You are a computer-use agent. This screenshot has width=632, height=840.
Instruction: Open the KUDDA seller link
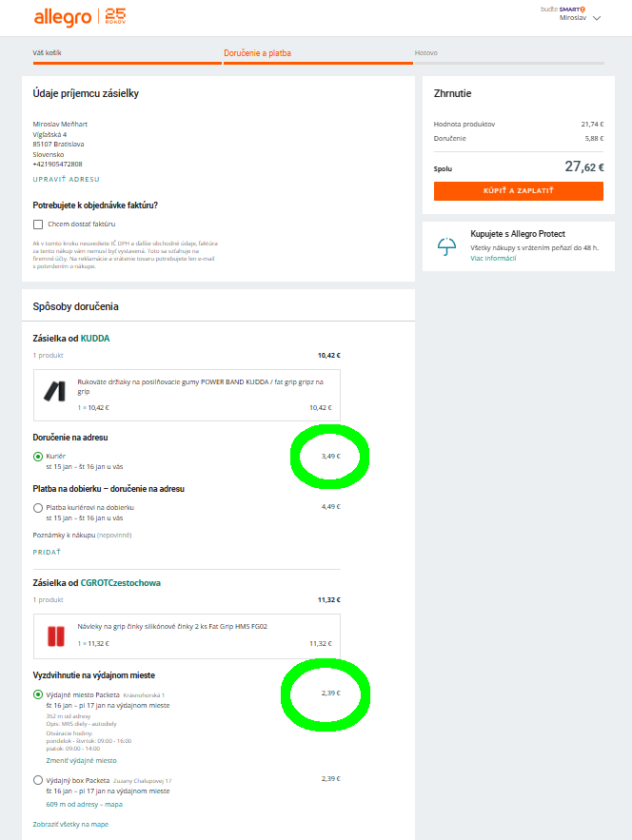pyautogui.click(x=95, y=338)
